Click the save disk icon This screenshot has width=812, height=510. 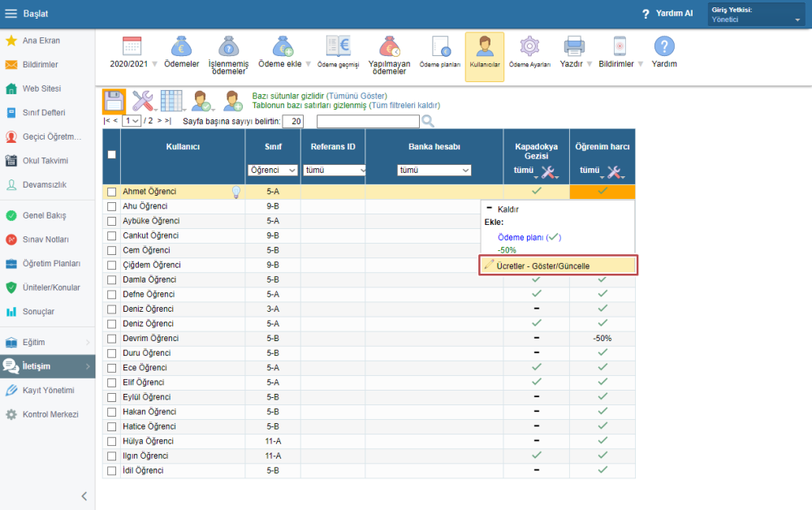coord(114,101)
